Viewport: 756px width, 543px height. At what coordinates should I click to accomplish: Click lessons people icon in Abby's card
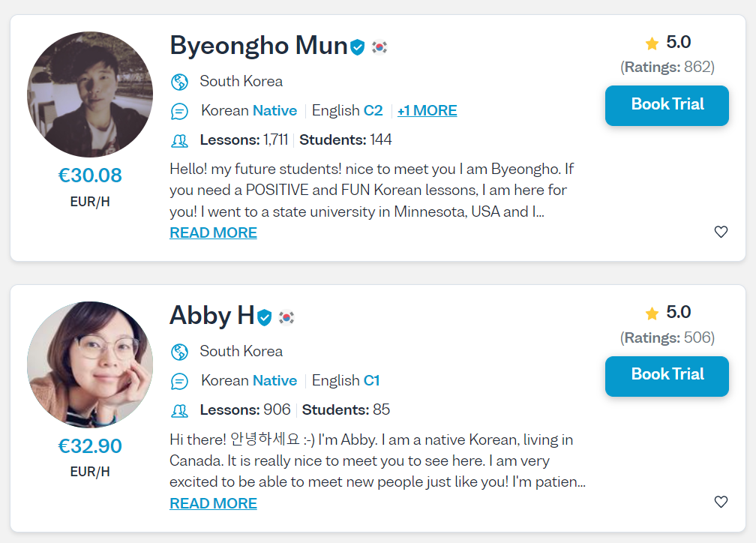point(179,410)
